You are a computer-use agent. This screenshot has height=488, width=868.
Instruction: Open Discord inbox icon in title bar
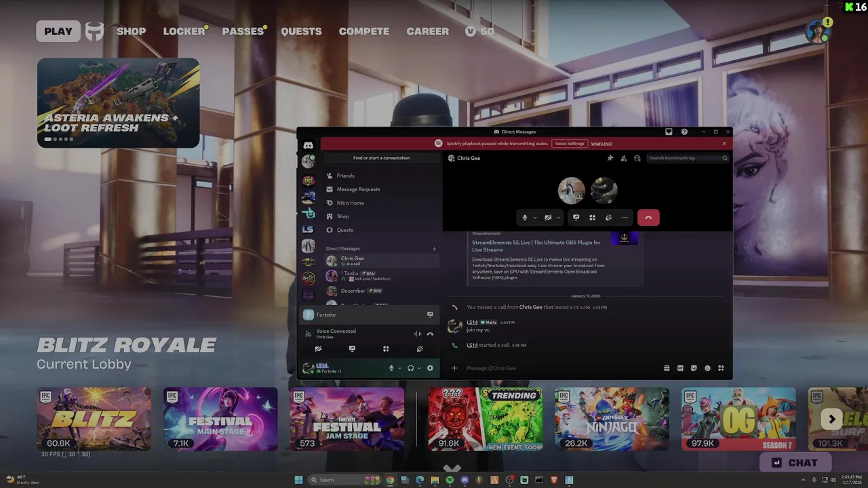[669, 131]
